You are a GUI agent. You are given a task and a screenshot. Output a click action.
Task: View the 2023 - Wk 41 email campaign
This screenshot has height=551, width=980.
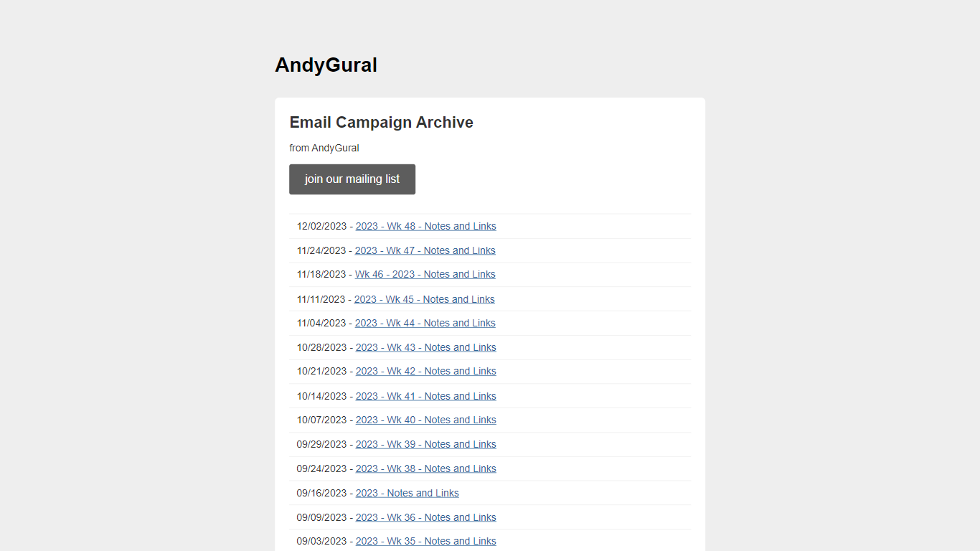(425, 396)
